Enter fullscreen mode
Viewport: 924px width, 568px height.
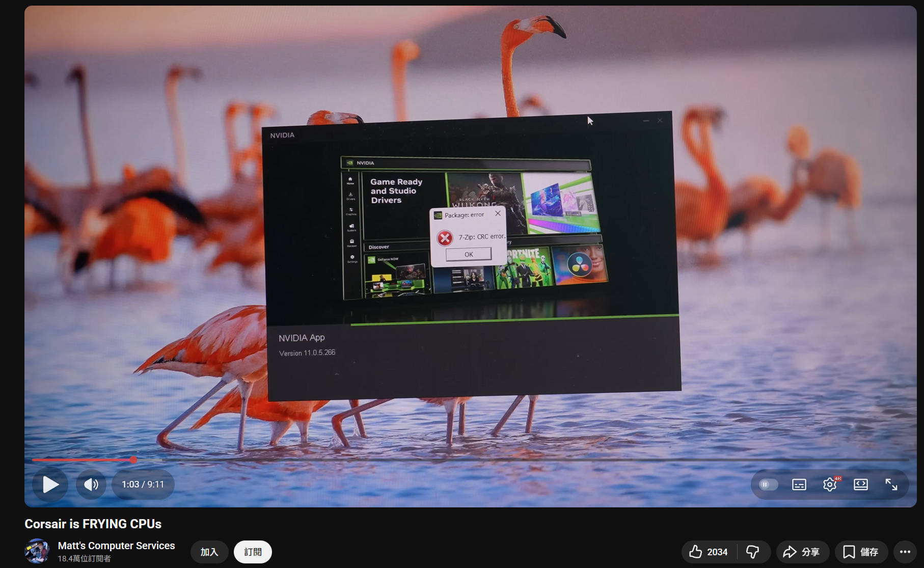(x=891, y=484)
